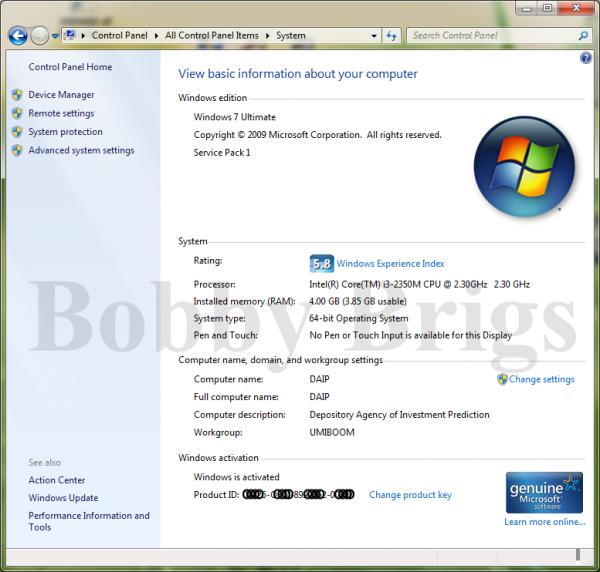600x572 pixels.
Task: Expand the arrow before Control Panel breadcrumb
Action: point(83,36)
